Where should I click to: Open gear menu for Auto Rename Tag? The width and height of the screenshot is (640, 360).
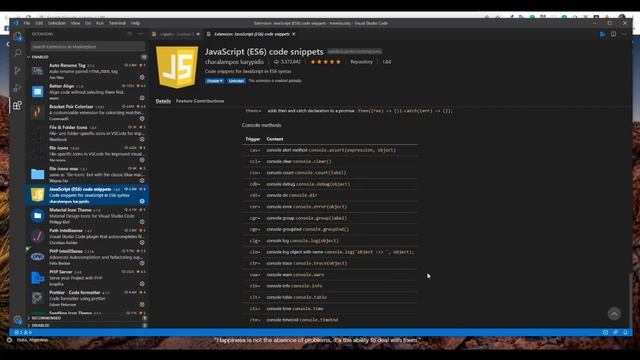click(x=142, y=77)
